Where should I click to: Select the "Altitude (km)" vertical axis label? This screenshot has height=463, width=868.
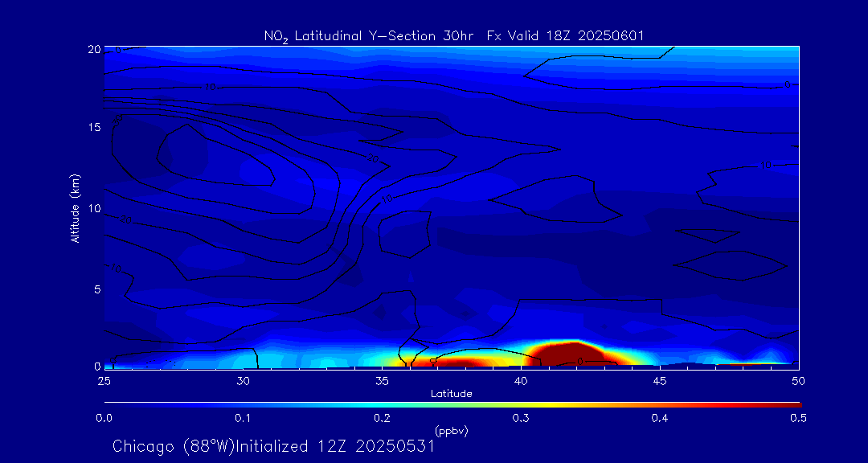pos(76,208)
